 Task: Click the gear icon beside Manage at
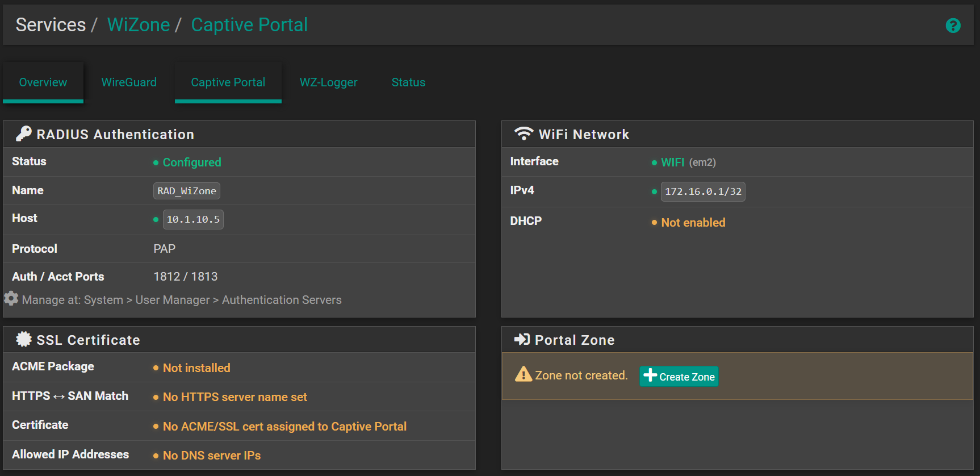[x=11, y=298]
